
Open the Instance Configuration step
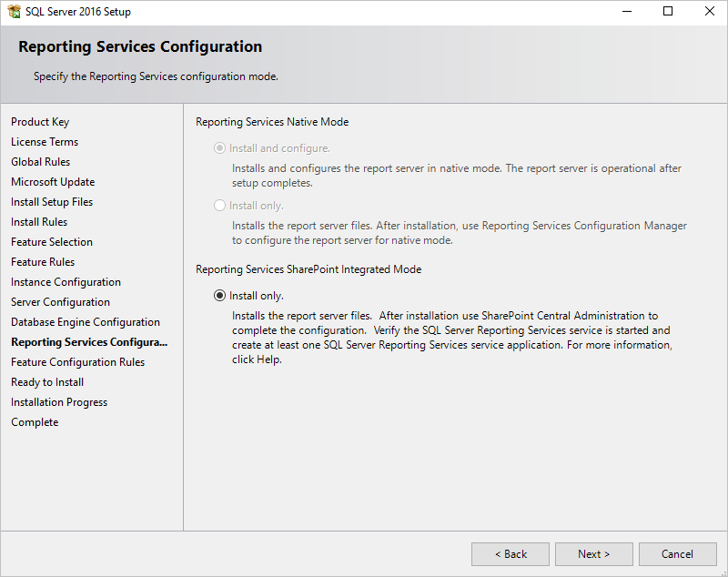66,281
